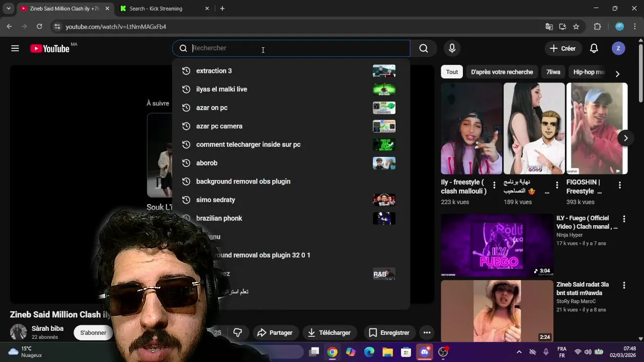This screenshot has width=644, height=362.
Task: Pick "comment telecharger inside sur pc" suggestion
Action: 291,145
